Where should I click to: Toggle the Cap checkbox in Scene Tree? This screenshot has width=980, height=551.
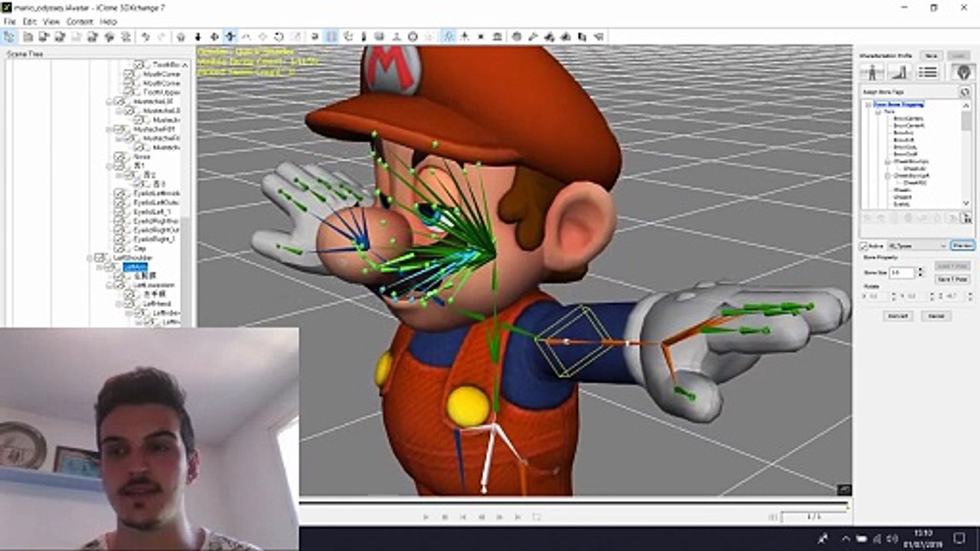(119, 249)
